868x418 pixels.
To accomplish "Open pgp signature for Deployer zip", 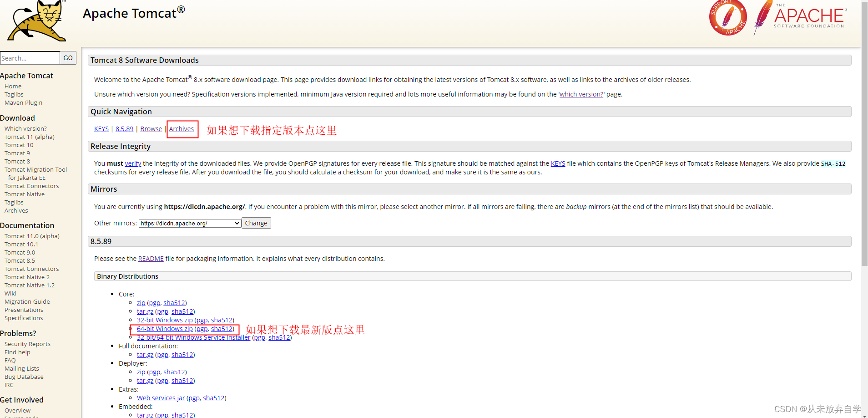I will coord(155,372).
